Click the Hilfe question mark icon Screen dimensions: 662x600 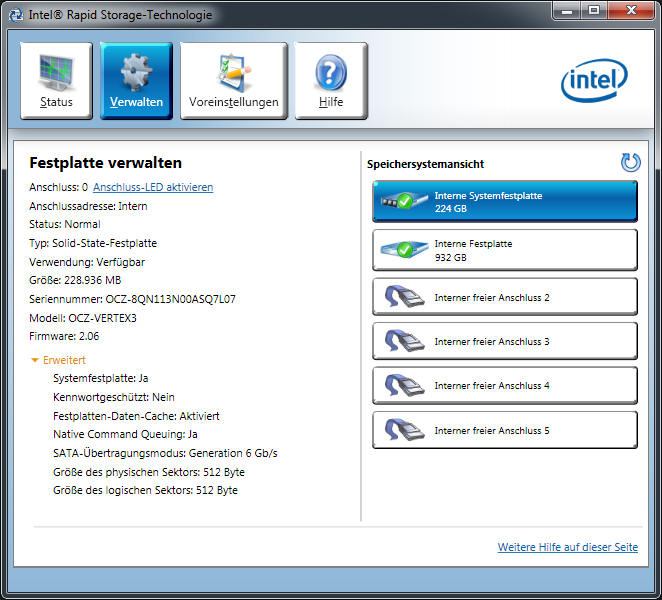point(331,73)
